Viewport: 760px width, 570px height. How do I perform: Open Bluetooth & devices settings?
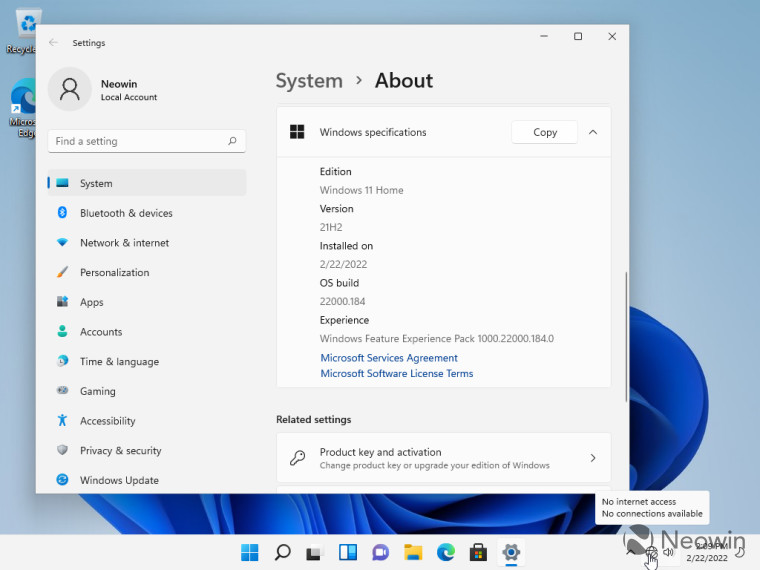click(126, 213)
